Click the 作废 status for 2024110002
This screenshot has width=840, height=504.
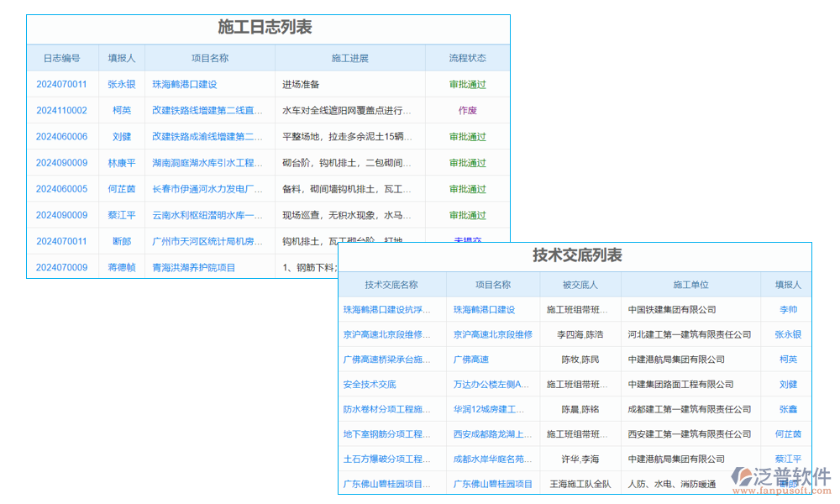pos(467,110)
